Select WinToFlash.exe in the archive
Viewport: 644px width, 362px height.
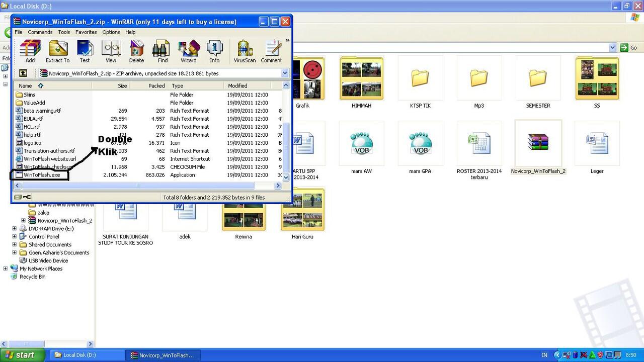[38, 175]
